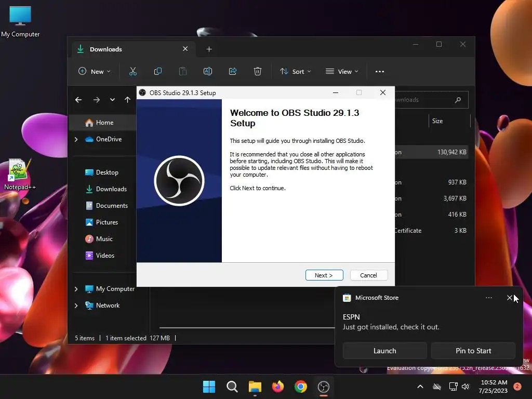Add a new Explorer tab
This screenshot has height=399, width=532.
click(209, 49)
